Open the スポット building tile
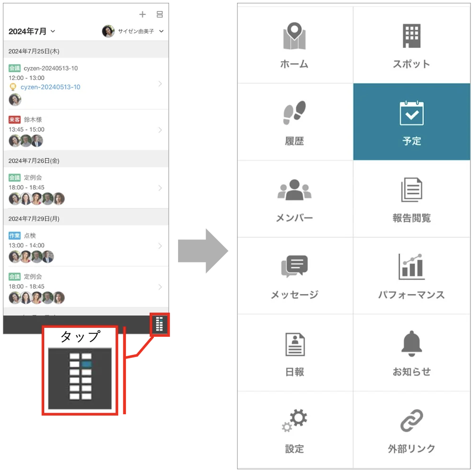This screenshot has width=476, height=475. pos(411,45)
